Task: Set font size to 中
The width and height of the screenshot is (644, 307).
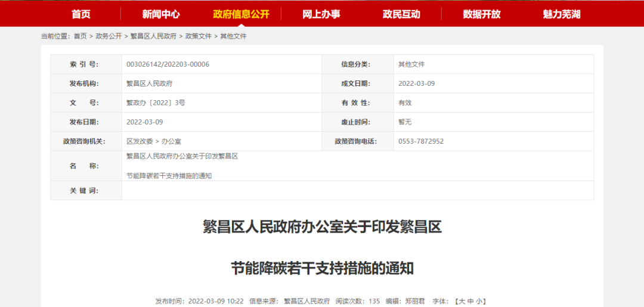Action: (470, 302)
